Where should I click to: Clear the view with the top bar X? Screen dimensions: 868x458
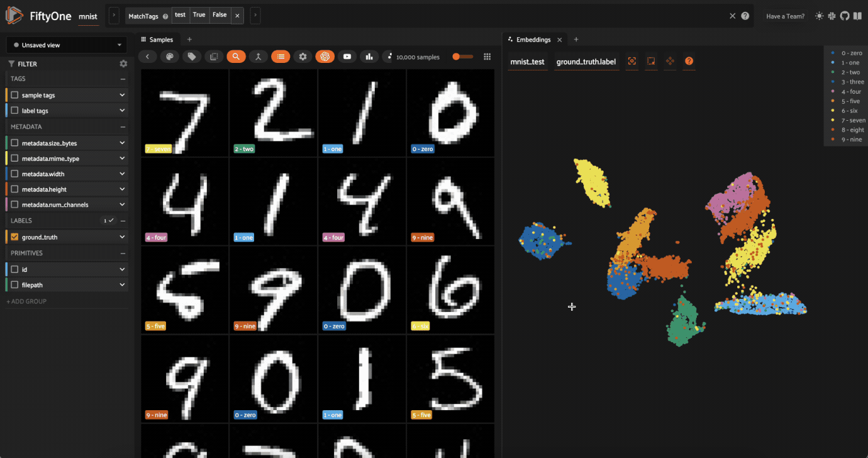[732, 16]
